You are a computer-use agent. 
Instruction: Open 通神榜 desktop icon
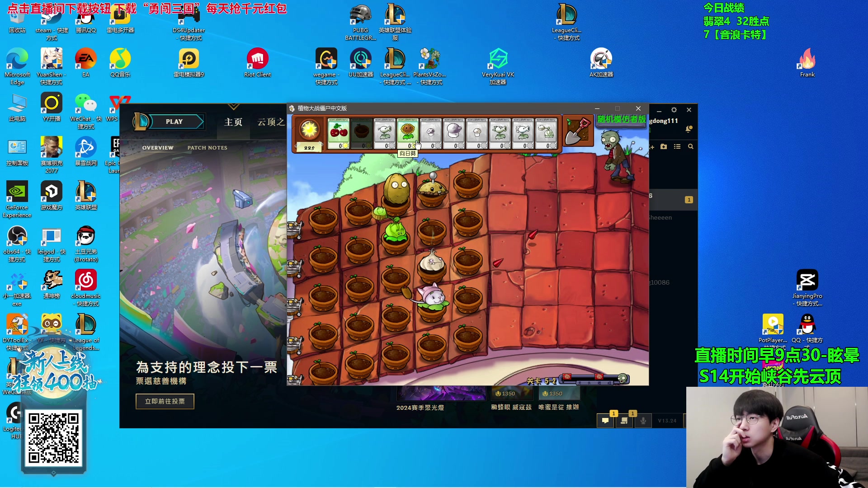52,285
